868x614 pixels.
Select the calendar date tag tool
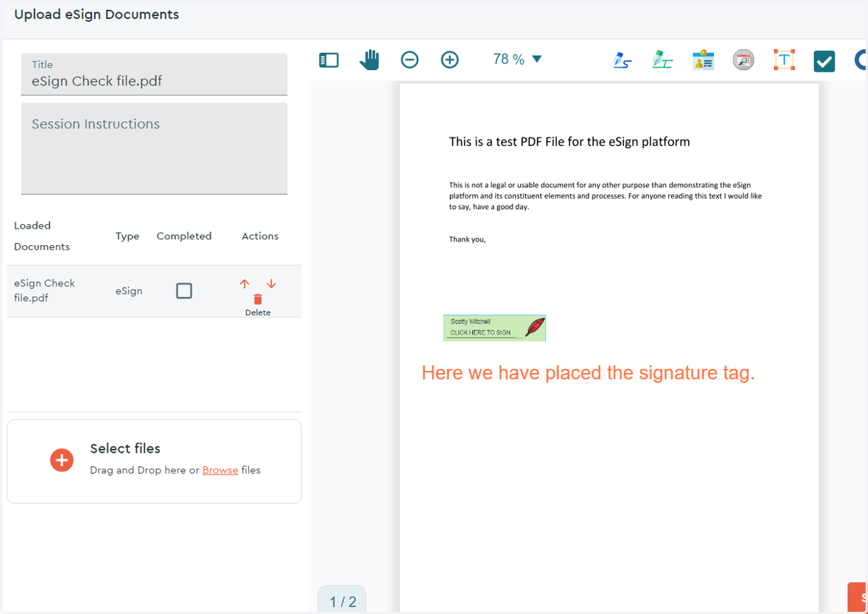744,60
